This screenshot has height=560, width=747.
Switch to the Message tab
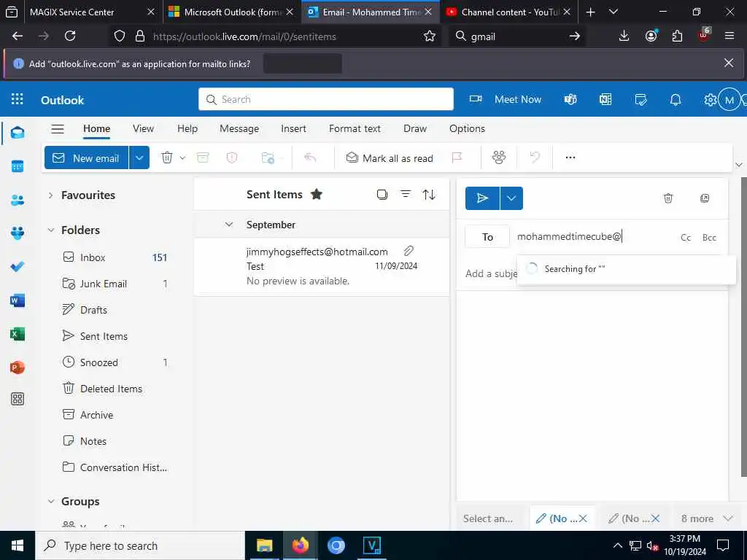(x=239, y=128)
